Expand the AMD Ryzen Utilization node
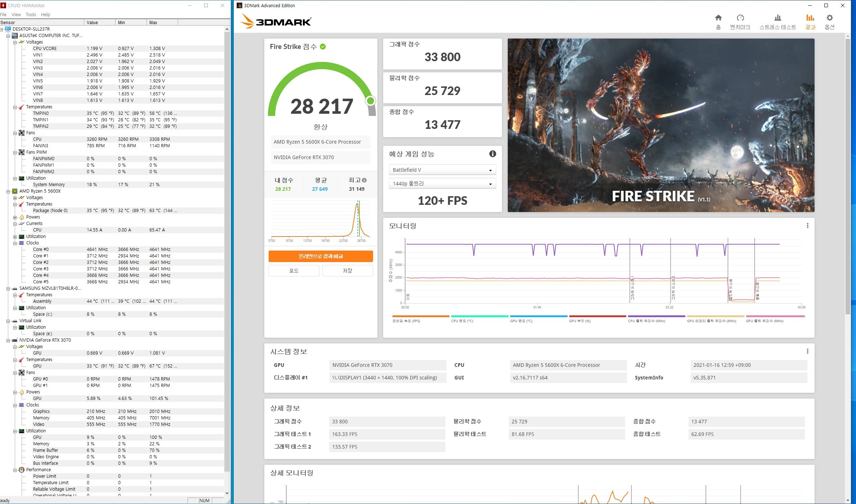Image resolution: width=856 pixels, height=504 pixels. [x=15, y=237]
